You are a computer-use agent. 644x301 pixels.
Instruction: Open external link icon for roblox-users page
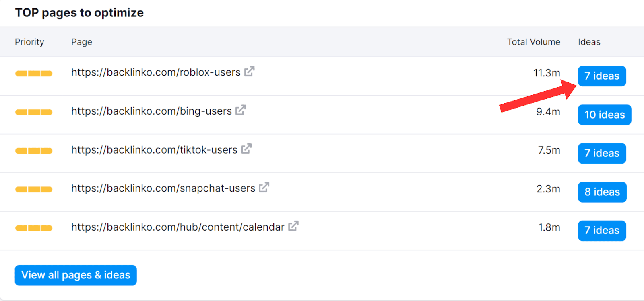point(249,72)
